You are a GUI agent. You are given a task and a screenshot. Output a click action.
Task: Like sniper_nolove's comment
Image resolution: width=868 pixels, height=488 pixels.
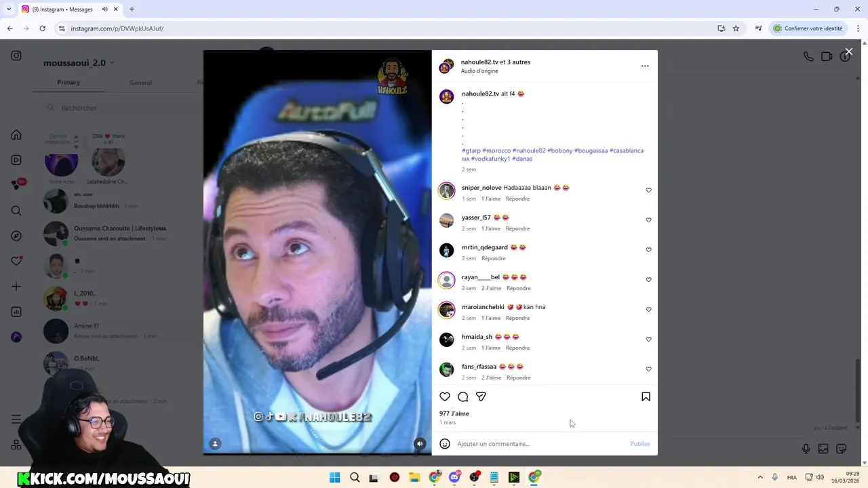pos(648,190)
